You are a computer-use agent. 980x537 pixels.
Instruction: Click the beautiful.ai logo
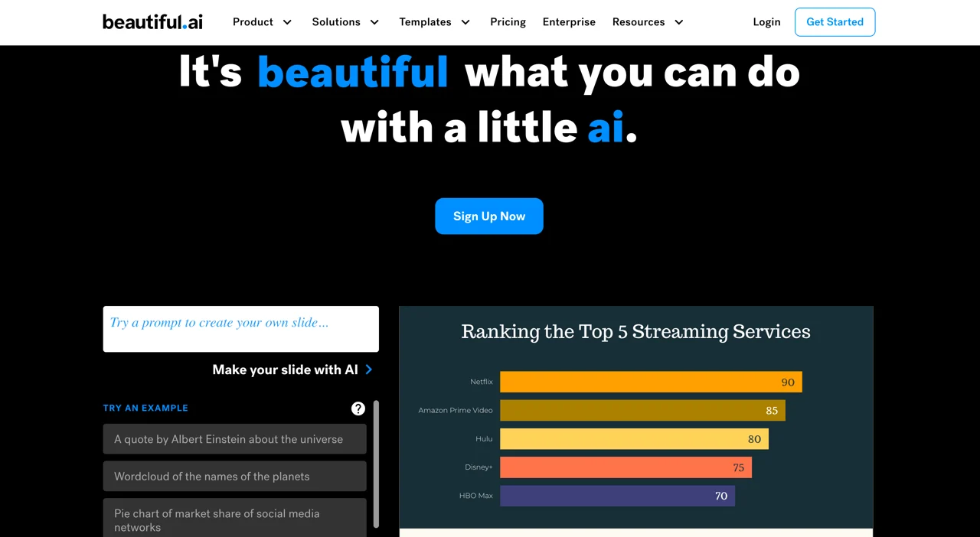(153, 21)
